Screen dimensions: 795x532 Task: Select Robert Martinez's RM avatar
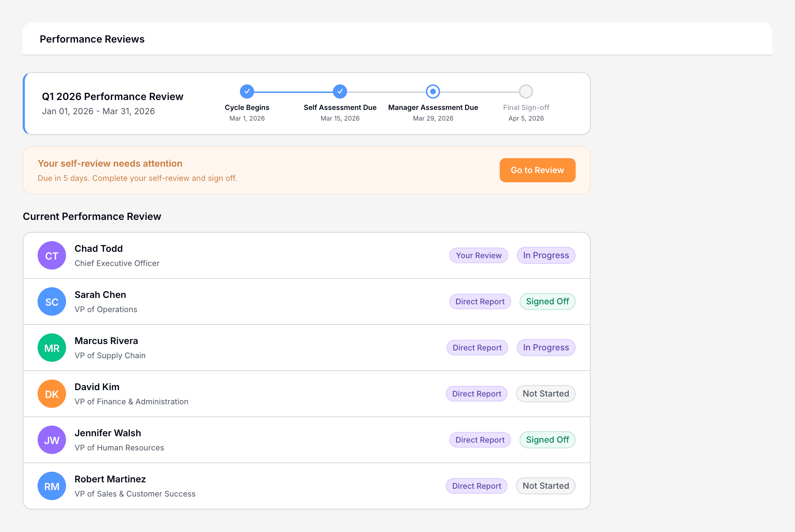tap(51, 486)
